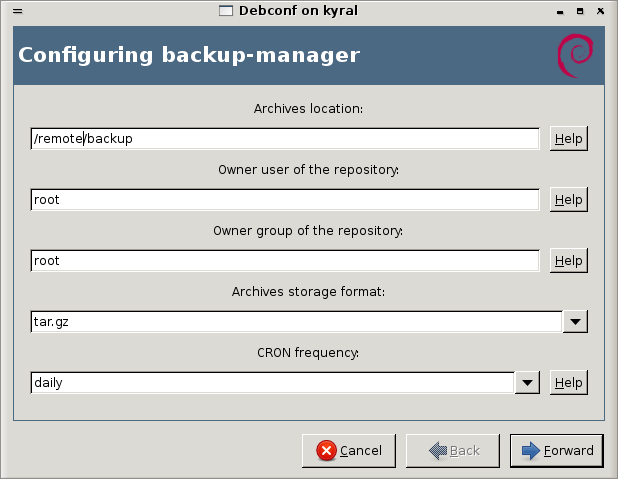Screen dimensions: 618x479
Task: Open Help for CRON frequency
Action: tap(569, 382)
